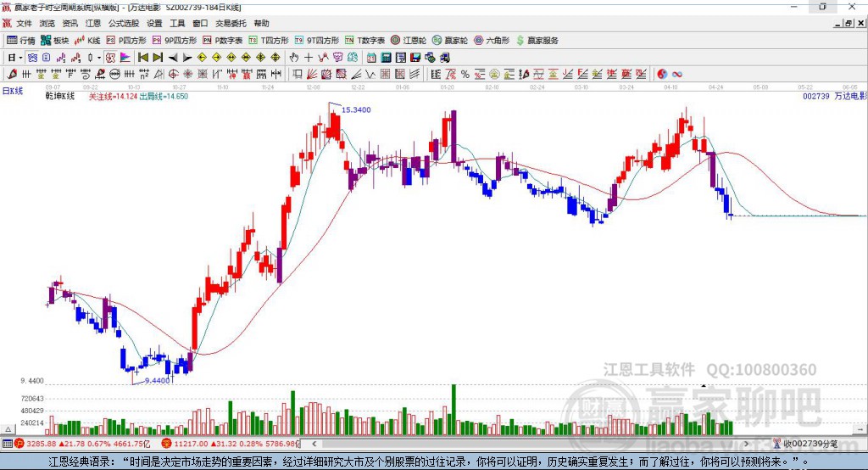This screenshot has height=470, width=868.
Task: Click the 11217.00 Shenzhen index status entry
Action: 231,444
